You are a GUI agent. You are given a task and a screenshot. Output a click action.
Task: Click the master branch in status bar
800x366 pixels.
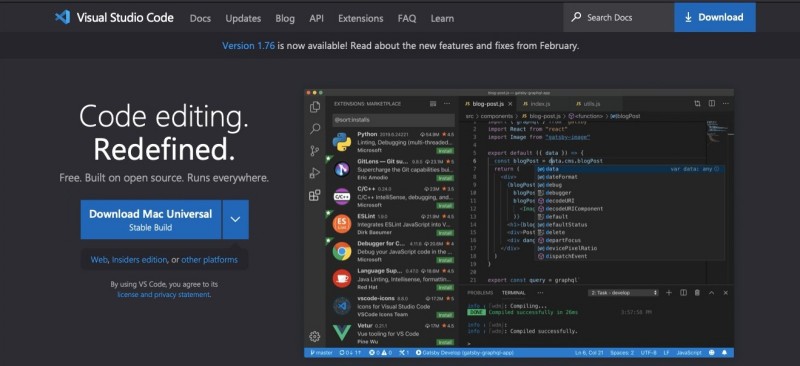pyautogui.click(x=320, y=353)
